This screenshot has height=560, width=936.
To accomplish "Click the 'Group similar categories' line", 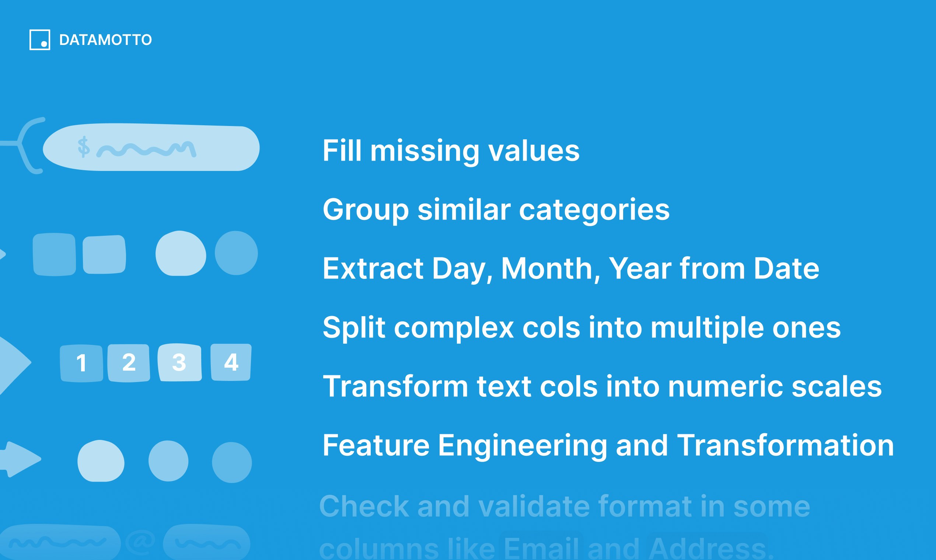I will [x=496, y=210].
